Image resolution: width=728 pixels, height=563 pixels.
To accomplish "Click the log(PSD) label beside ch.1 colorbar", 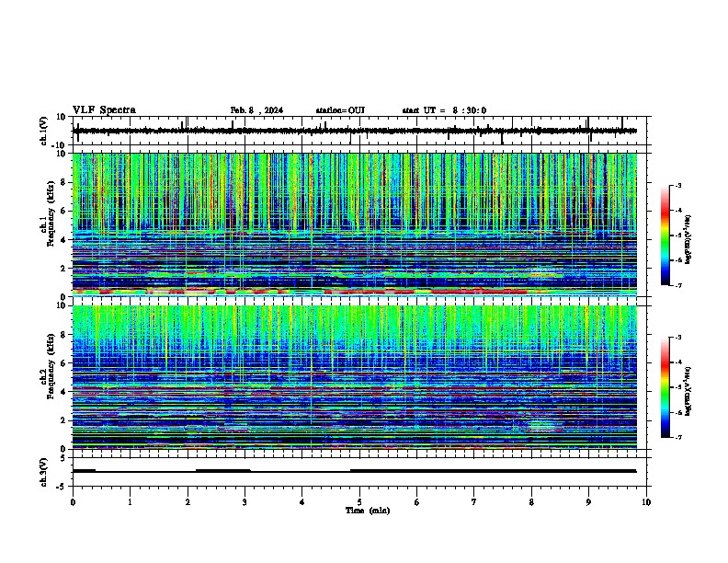I will tap(688, 240).
